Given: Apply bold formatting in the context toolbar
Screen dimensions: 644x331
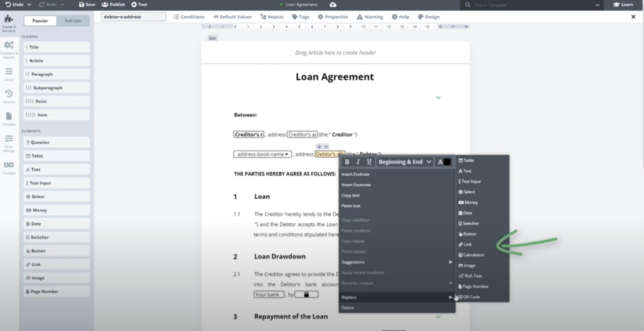Looking at the screenshot, I should [347, 162].
